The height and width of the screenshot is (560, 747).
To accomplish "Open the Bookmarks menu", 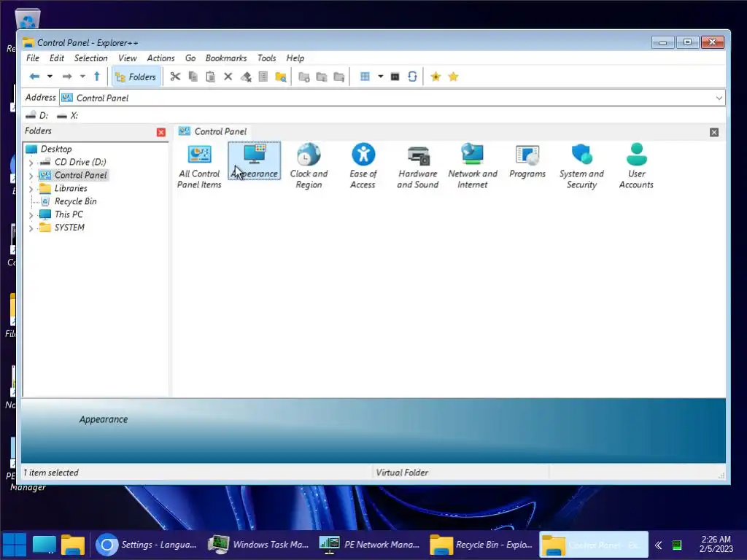I will pyautogui.click(x=226, y=58).
